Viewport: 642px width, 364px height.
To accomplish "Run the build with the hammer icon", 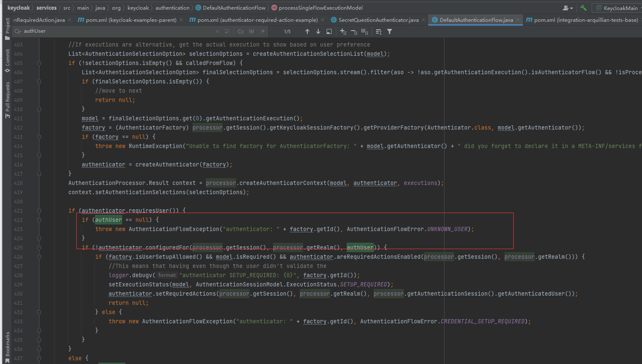I will pos(583,8).
